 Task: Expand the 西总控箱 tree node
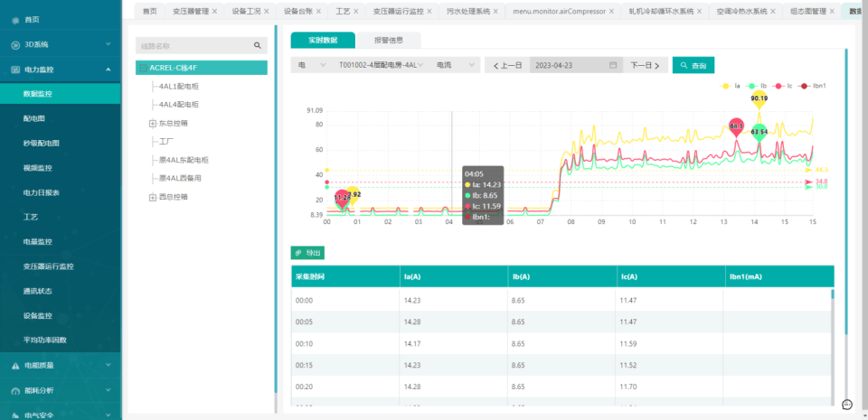[x=152, y=197]
